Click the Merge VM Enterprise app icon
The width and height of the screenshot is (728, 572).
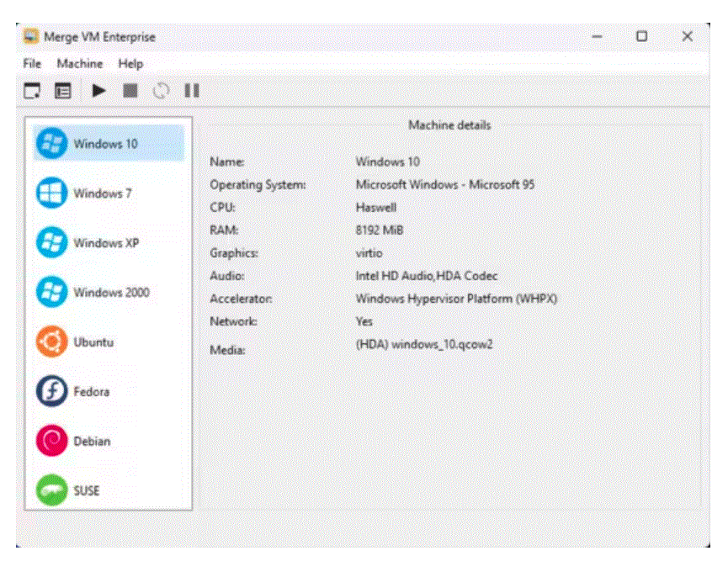pyautogui.click(x=30, y=36)
